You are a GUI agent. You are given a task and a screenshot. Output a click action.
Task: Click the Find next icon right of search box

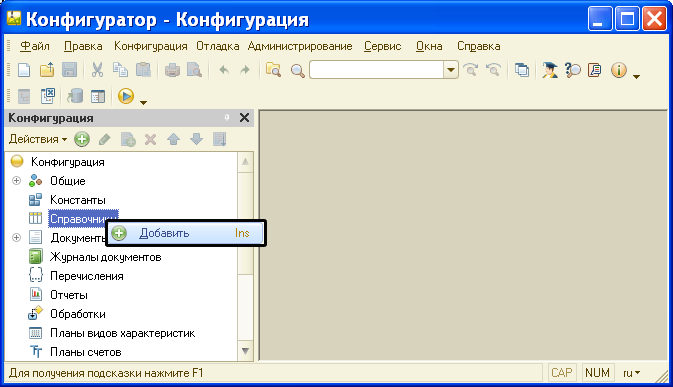click(x=471, y=70)
